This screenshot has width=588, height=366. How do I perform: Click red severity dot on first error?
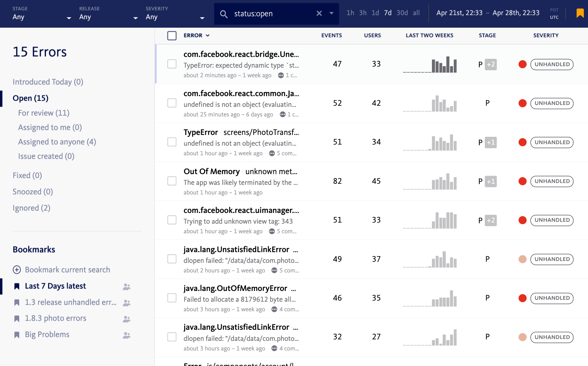click(x=523, y=64)
